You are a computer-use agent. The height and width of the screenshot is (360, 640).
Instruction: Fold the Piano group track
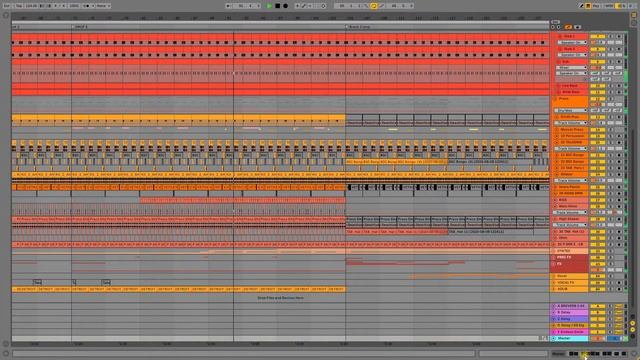tap(554, 99)
